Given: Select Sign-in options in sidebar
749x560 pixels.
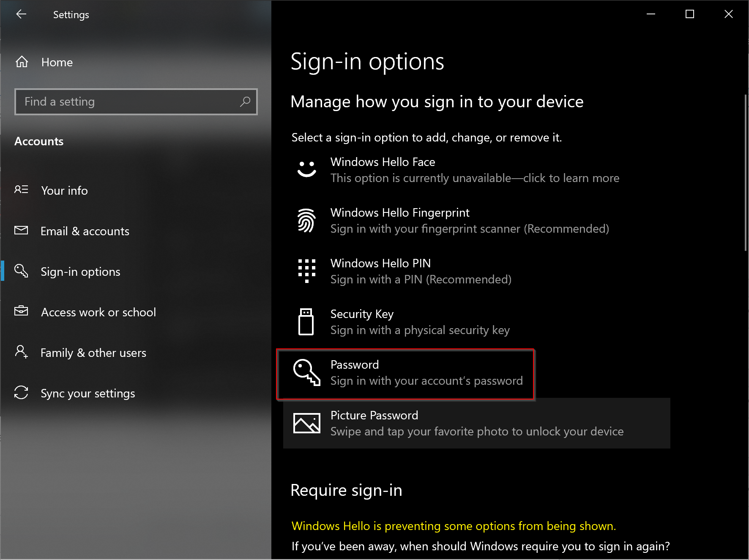Looking at the screenshot, I should click(x=135, y=272).
